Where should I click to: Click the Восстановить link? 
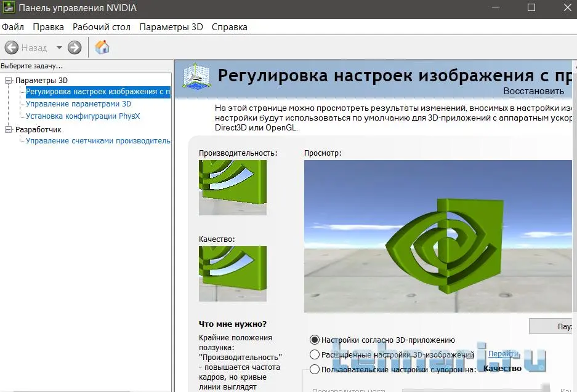click(533, 91)
